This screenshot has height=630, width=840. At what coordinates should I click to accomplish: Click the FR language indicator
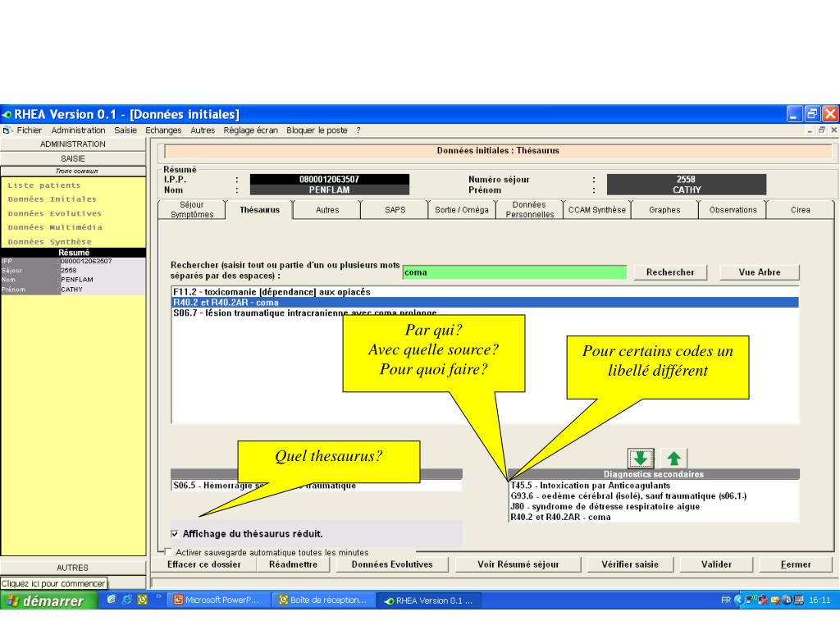726,600
